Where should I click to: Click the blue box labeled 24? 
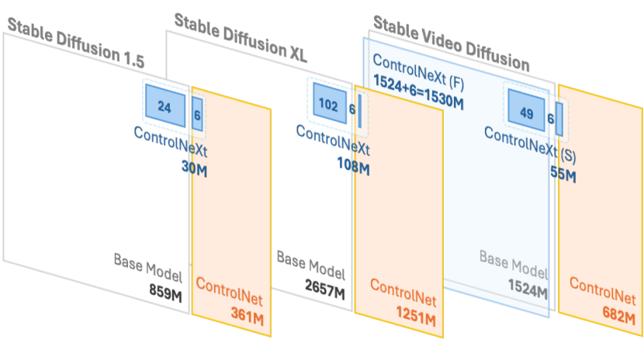164,109
